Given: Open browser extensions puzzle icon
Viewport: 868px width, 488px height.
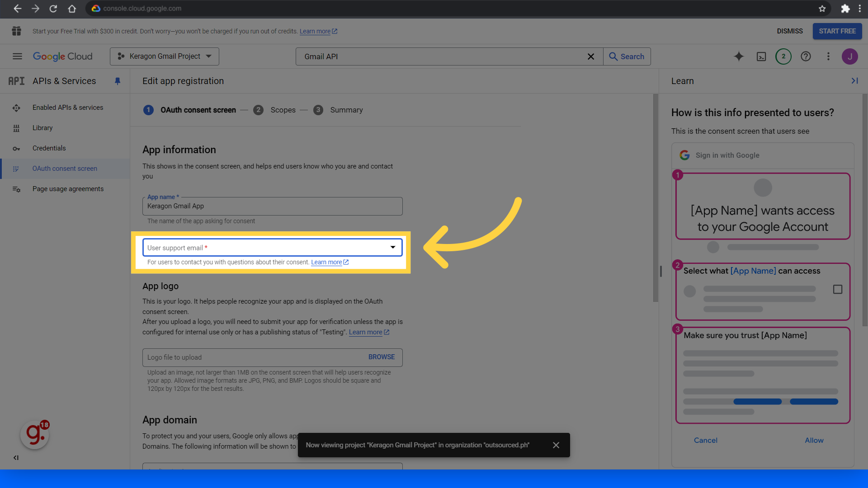Looking at the screenshot, I should point(845,9).
